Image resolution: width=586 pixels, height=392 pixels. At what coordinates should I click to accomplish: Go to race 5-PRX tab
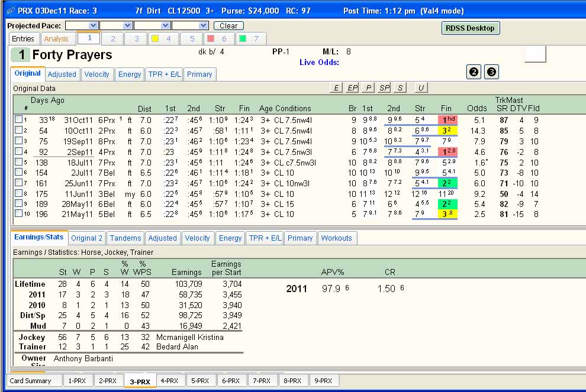pyautogui.click(x=200, y=381)
